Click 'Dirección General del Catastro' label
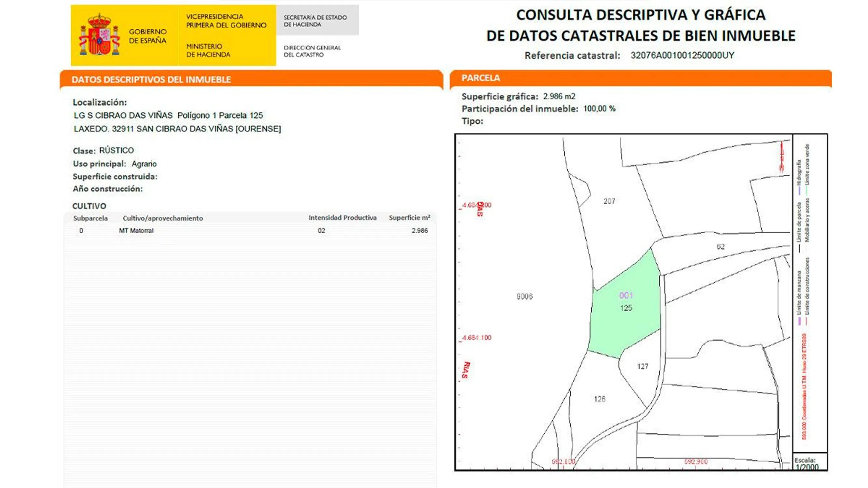Viewport: 868px width, 488px height. 312,51
